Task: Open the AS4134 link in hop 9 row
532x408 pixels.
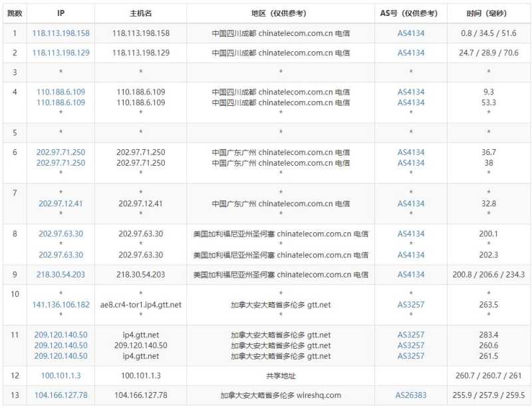Action: tap(411, 274)
